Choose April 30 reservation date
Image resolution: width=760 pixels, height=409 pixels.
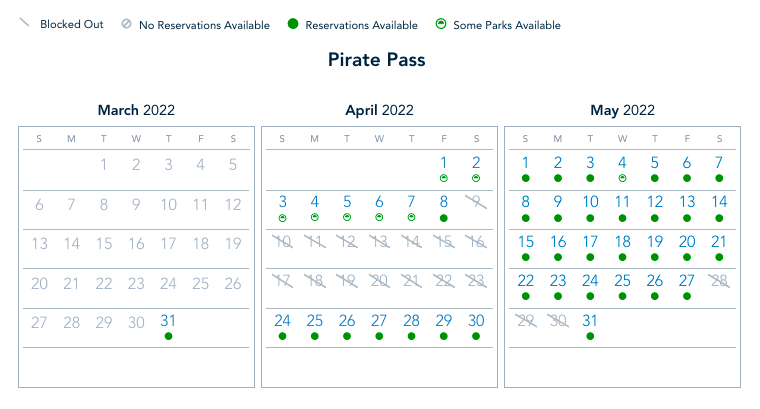476,320
